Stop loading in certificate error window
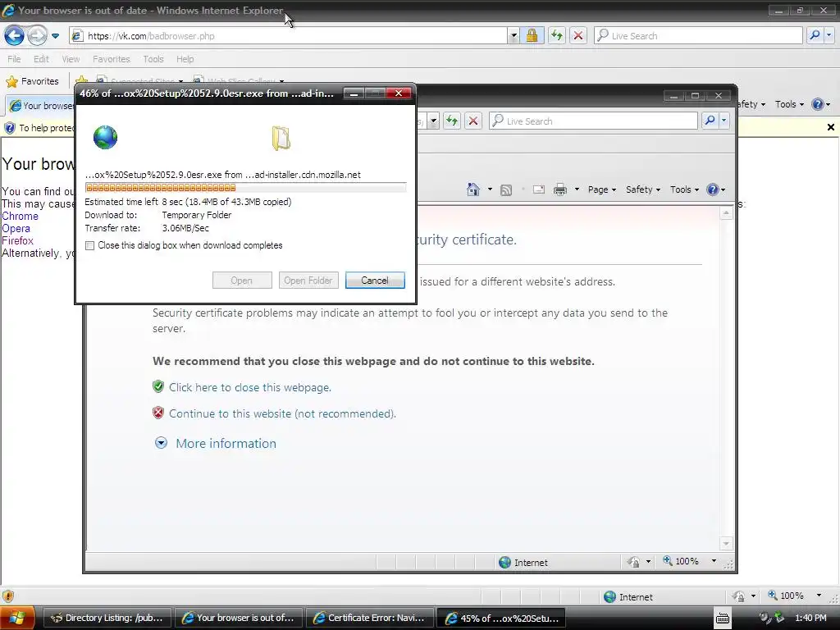 coord(473,121)
